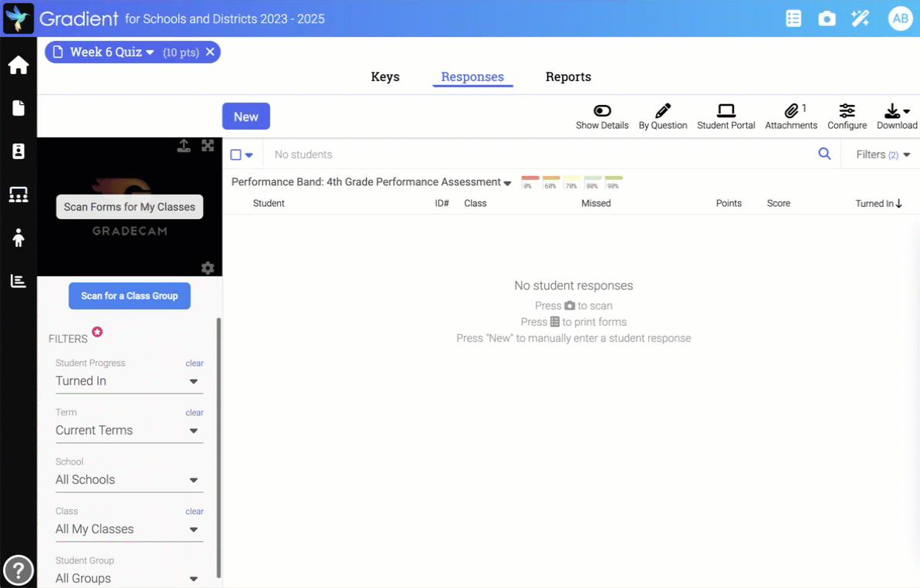Click the Home icon in sidebar
Viewport: 920px width, 588px height.
click(x=19, y=66)
